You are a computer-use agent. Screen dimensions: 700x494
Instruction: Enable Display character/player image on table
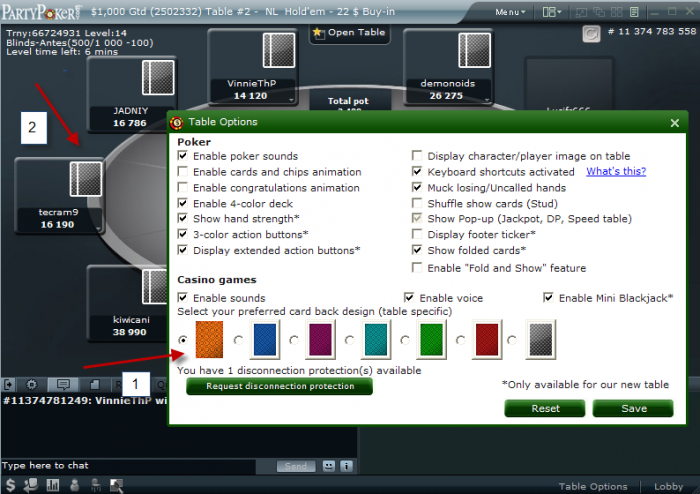point(417,156)
